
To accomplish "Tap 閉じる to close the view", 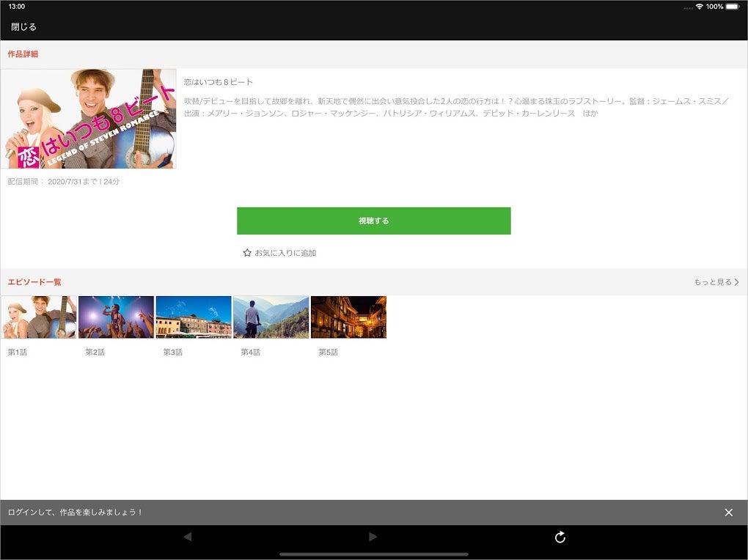I will (24, 26).
